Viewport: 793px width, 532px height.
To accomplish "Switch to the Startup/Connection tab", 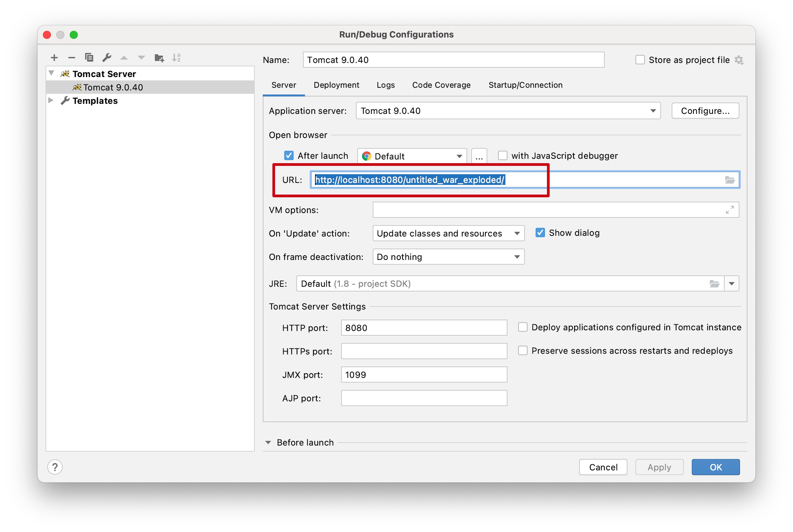I will 526,85.
